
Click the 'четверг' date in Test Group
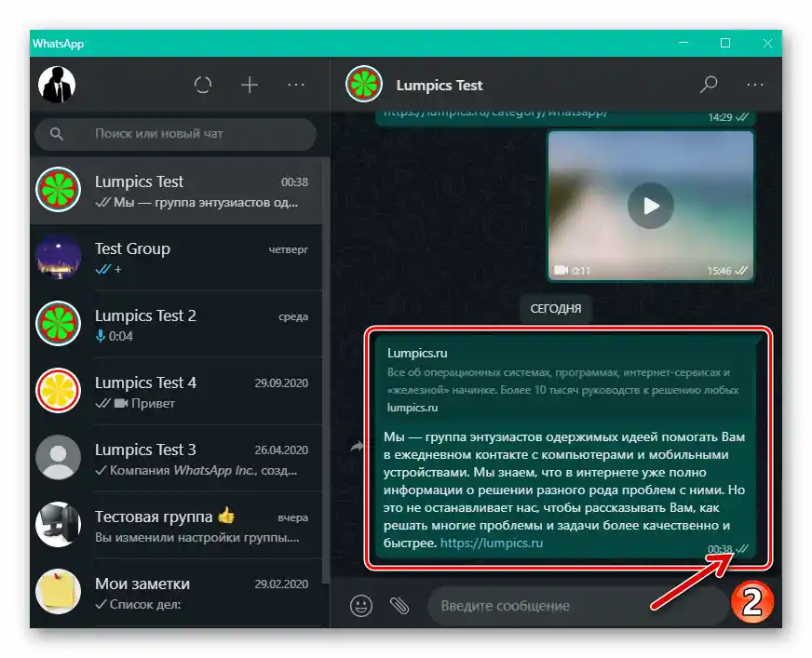[288, 249]
